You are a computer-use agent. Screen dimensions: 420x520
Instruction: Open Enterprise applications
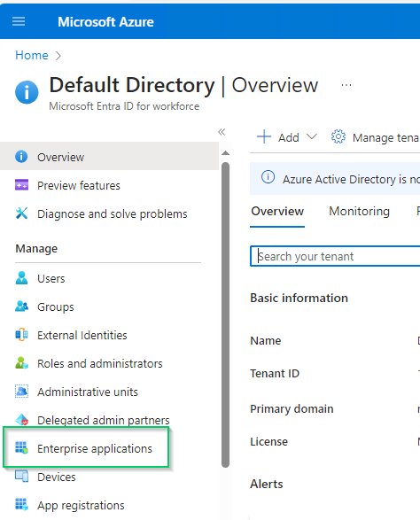coord(95,448)
